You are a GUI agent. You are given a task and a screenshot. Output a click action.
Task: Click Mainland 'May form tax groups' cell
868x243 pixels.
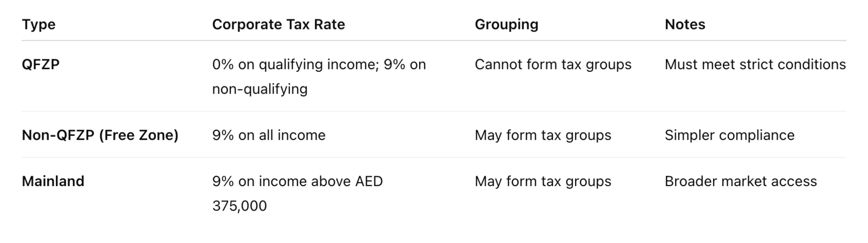point(542,181)
